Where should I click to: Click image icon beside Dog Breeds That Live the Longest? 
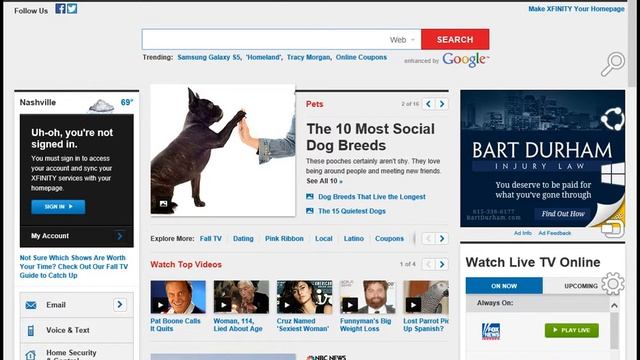click(x=310, y=197)
